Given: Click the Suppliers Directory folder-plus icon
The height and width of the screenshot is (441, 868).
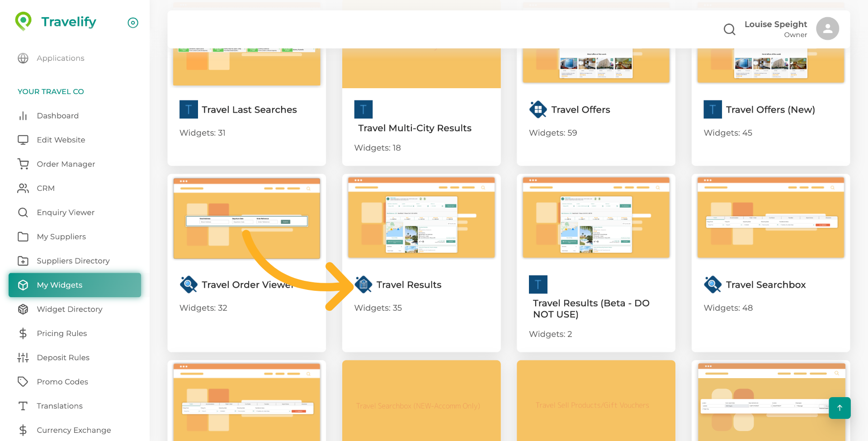Looking at the screenshot, I should (23, 261).
